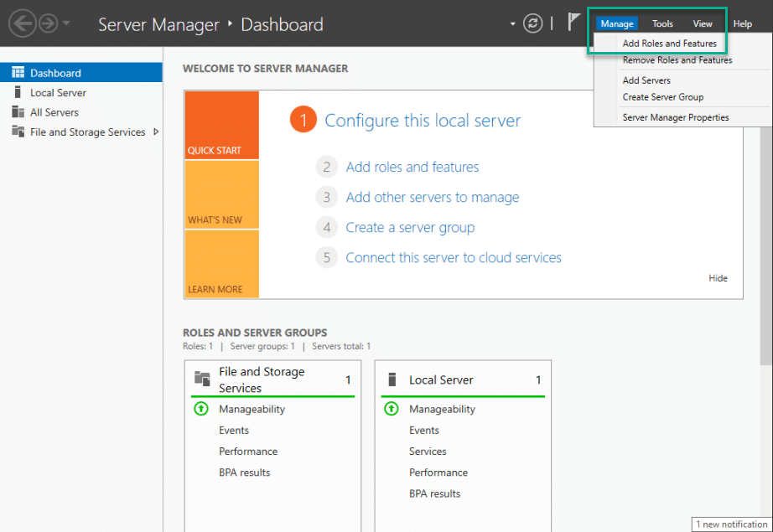Open the Manage menu

tap(617, 23)
